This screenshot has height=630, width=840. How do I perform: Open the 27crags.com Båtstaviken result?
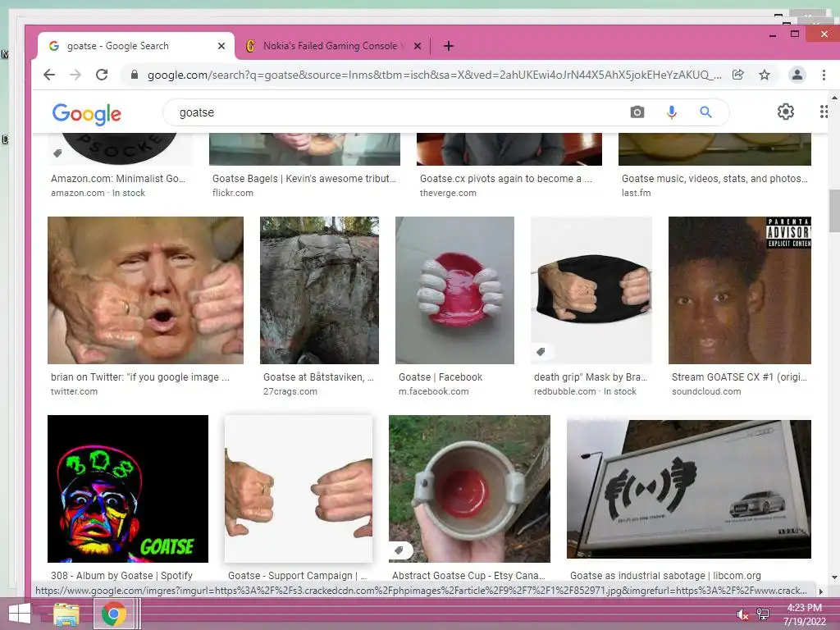point(318,377)
